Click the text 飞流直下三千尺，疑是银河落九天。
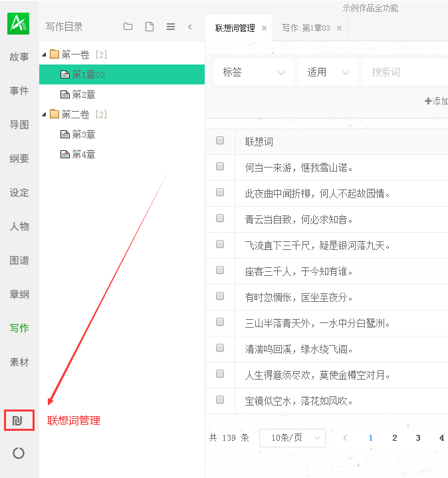The image size is (448, 478). click(x=318, y=245)
